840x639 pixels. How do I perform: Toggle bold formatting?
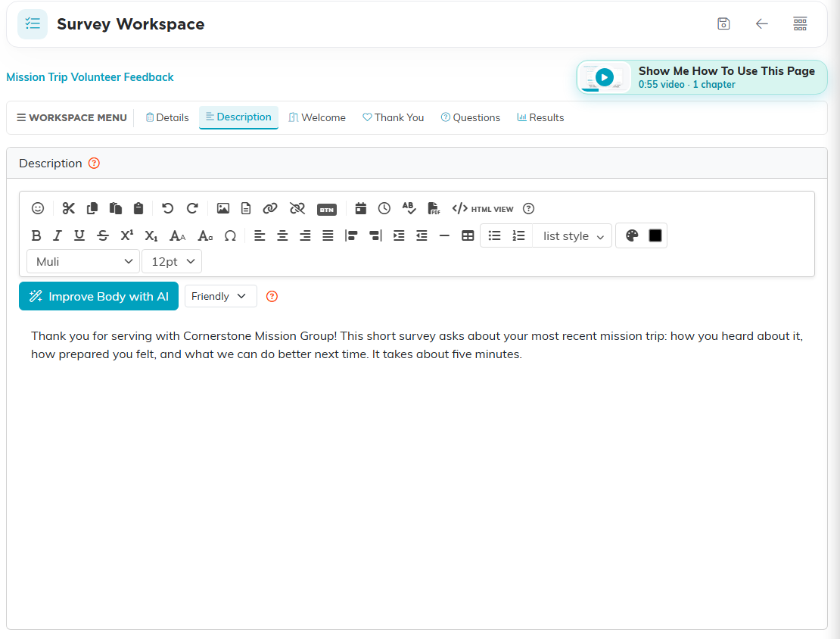[x=36, y=235]
